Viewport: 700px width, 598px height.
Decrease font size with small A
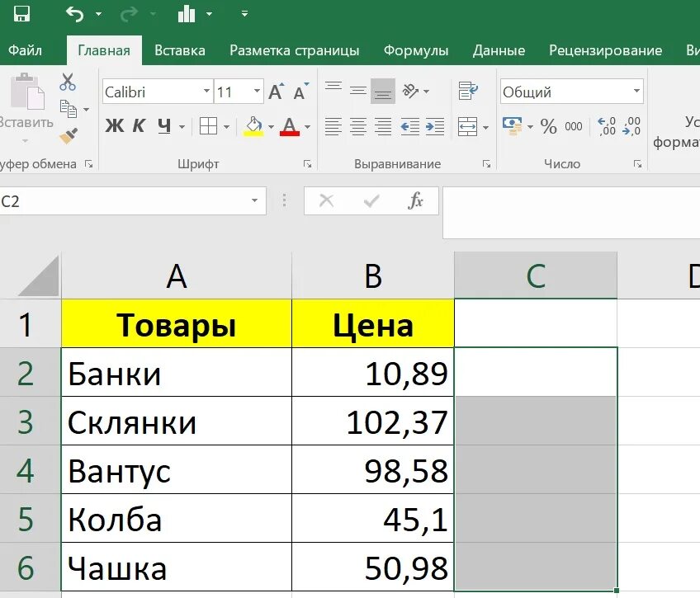[301, 92]
